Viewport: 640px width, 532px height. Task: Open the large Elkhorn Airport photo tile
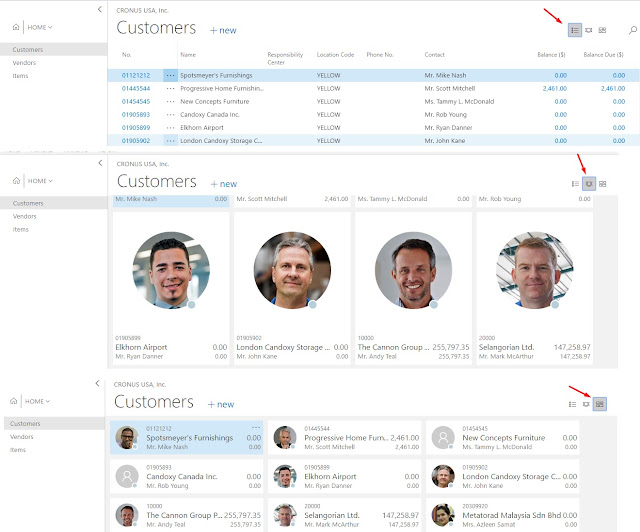tap(171, 288)
